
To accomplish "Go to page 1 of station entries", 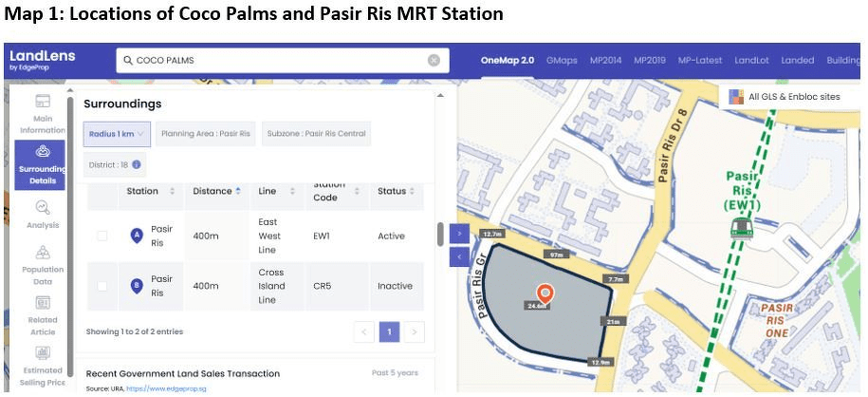I will click(388, 331).
